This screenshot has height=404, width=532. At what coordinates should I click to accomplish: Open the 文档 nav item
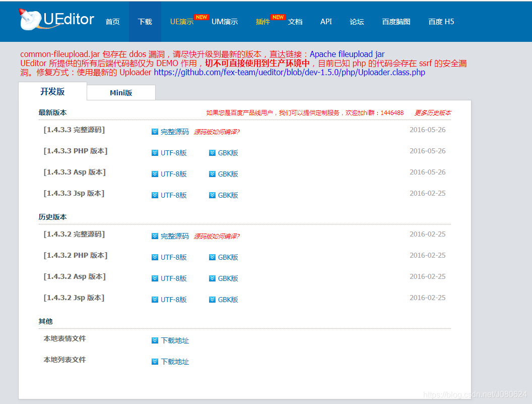[x=295, y=22]
